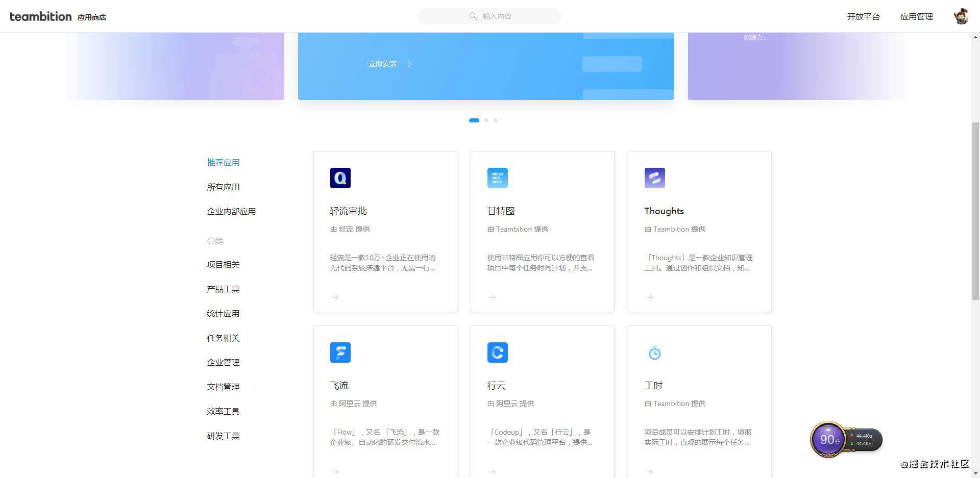Select the third carousel indicator dot
Image resolution: width=980 pixels, height=478 pixels.
496,120
